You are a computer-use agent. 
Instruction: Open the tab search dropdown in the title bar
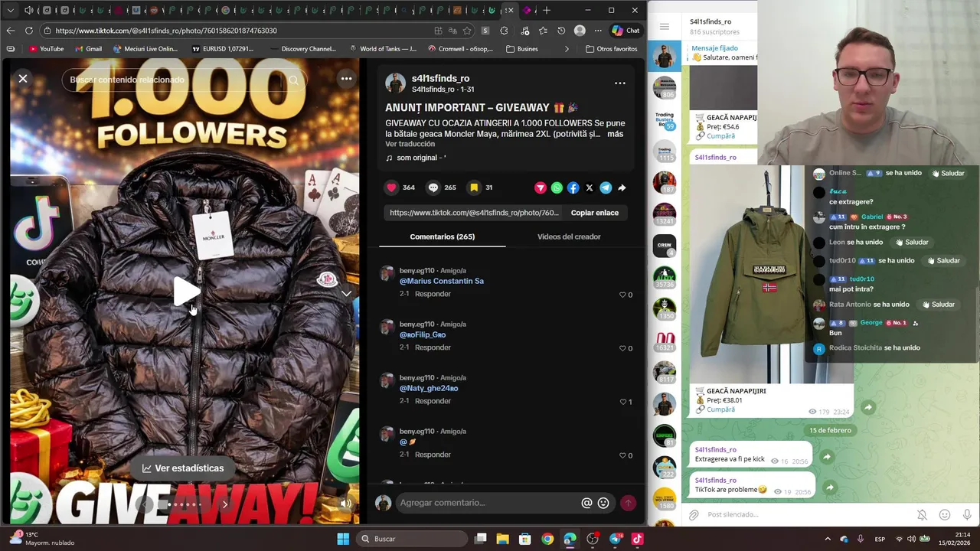click(x=11, y=10)
